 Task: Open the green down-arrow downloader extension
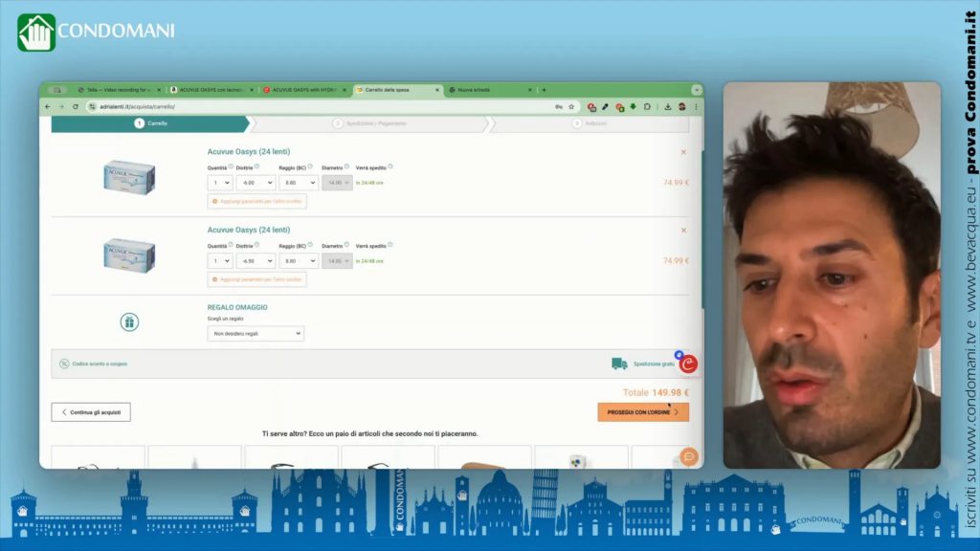[x=634, y=107]
